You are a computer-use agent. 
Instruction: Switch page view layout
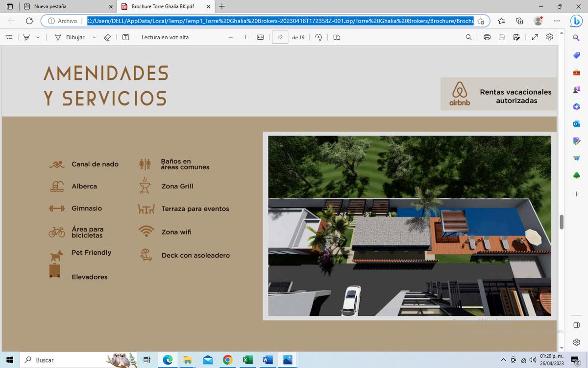coord(337,37)
